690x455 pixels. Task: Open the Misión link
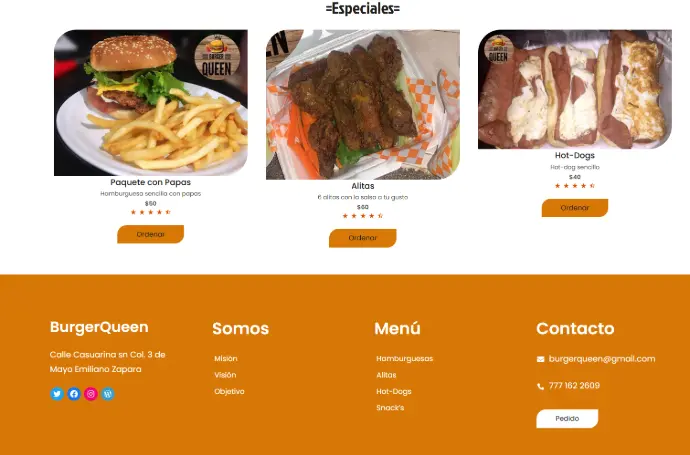[226, 359]
